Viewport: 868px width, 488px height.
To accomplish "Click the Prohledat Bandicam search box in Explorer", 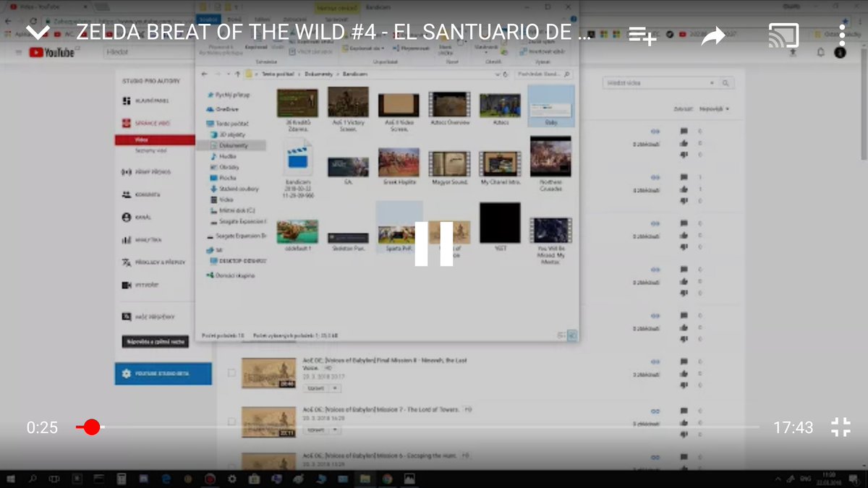I will click(545, 74).
